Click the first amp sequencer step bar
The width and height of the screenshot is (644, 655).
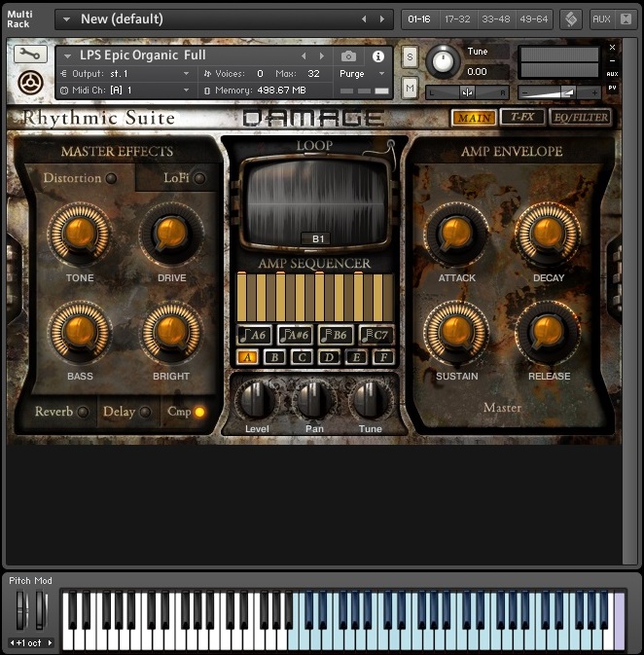[x=241, y=297]
